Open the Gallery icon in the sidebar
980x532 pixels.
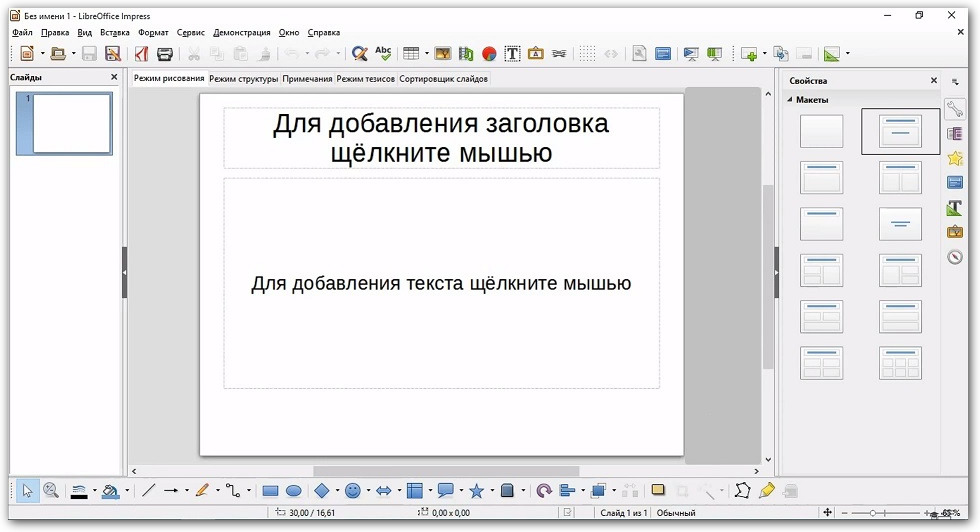click(955, 233)
